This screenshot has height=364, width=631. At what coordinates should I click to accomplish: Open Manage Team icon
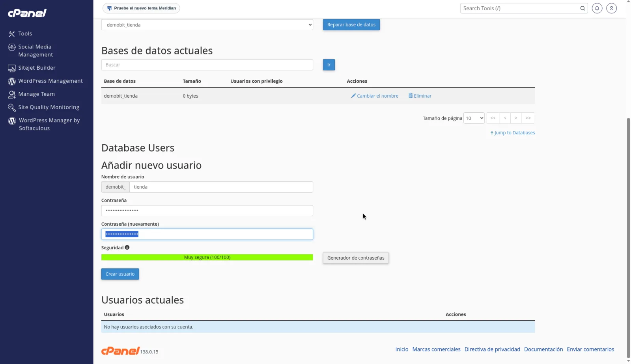point(11,94)
